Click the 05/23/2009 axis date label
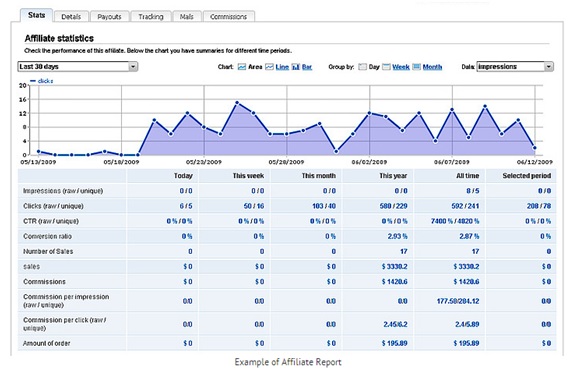The height and width of the screenshot is (375, 569). (x=204, y=162)
